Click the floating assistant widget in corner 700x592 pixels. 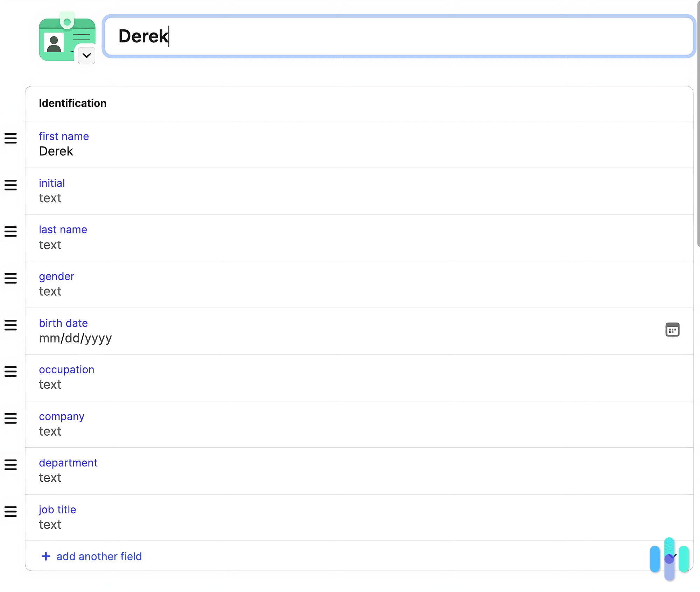[669, 558]
